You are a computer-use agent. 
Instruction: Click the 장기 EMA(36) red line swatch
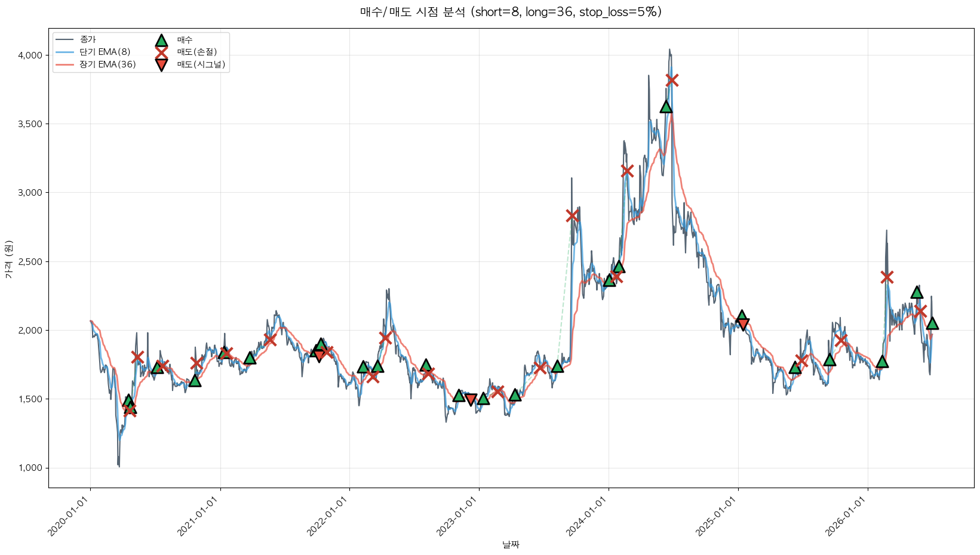pyautogui.click(x=64, y=64)
